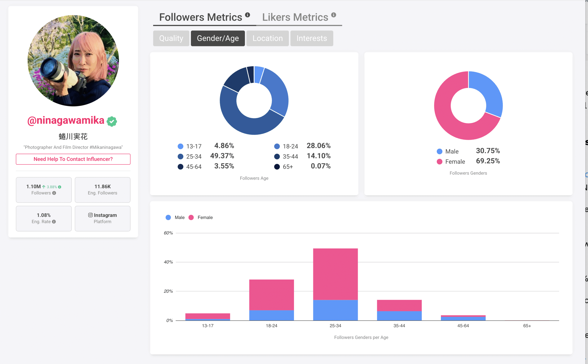The width and height of the screenshot is (588, 364).
Task: Click the green verified badge icon
Action: pyautogui.click(x=112, y=121)
